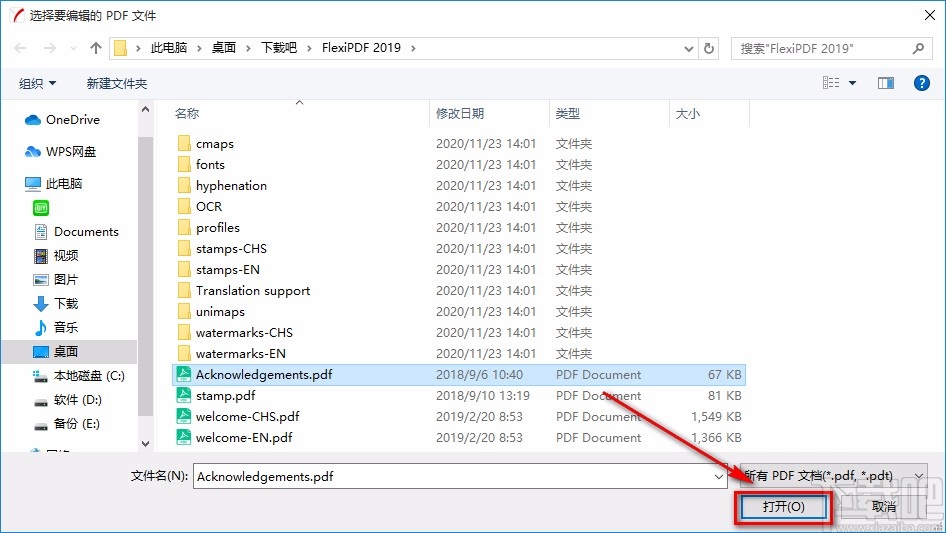This screenshot has height=533, width=946.
Task: Select the unimaps folder
Action: click(220, 311)
